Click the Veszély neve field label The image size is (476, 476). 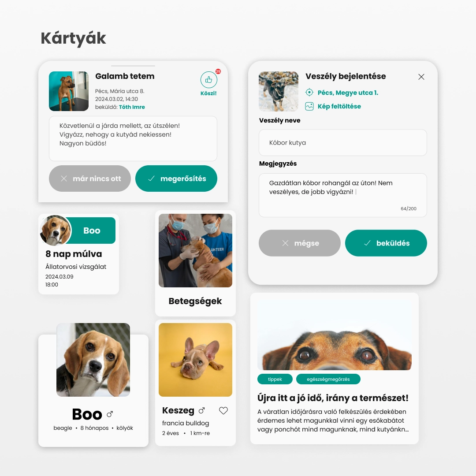pos(279,120)
